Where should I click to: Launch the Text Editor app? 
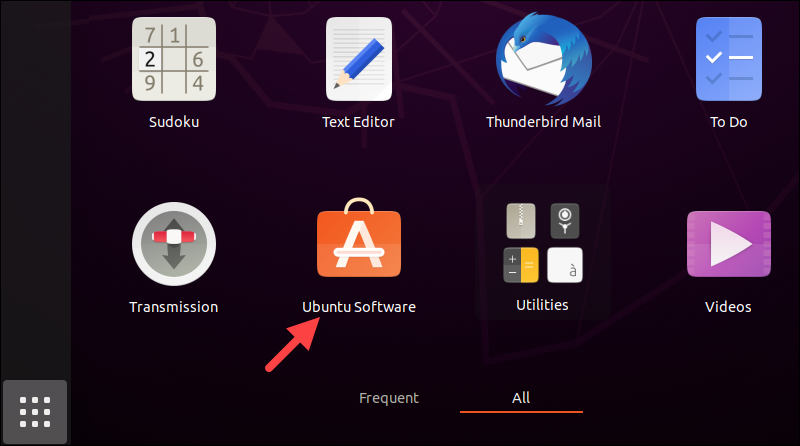click(359, 59)
